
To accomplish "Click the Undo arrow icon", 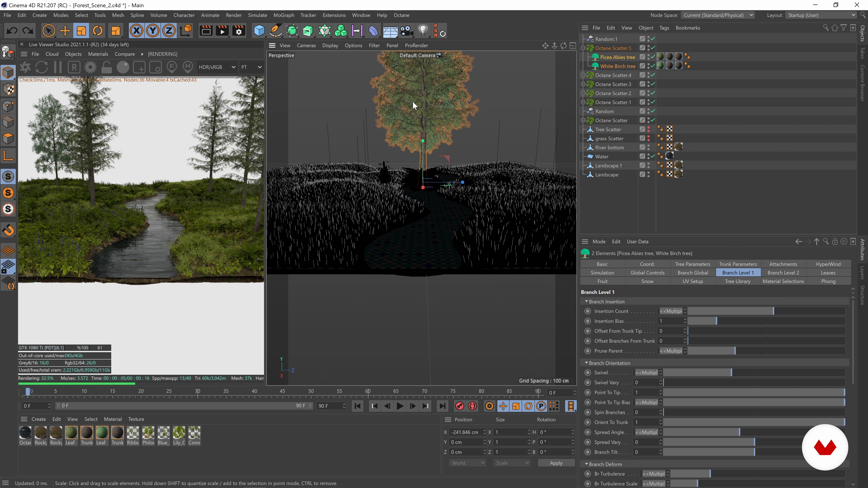I will pyautogui.click(x=12, y=31).
